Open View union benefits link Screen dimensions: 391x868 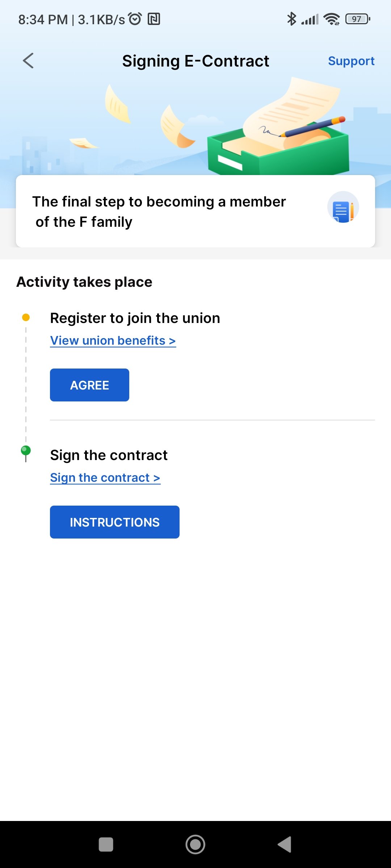click(113, 341)
